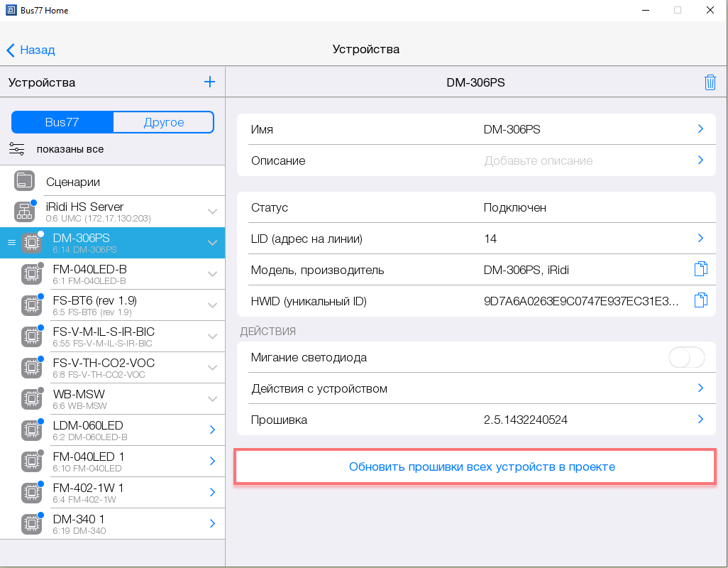728x568 pixels.
Task: Delete device using the trash icon
Action: (710, 82)
